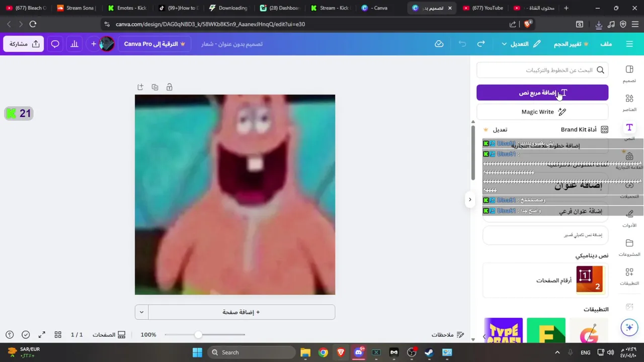Collapse the side panel with arrow handle
The height and width of the screenshot is (362, 644).
(x=470, y=200)
